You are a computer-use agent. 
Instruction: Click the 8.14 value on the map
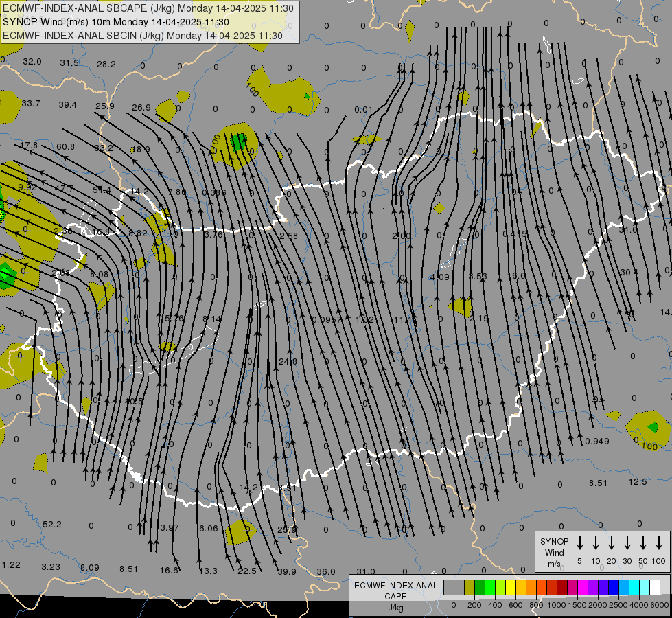[x=212, y=319]
